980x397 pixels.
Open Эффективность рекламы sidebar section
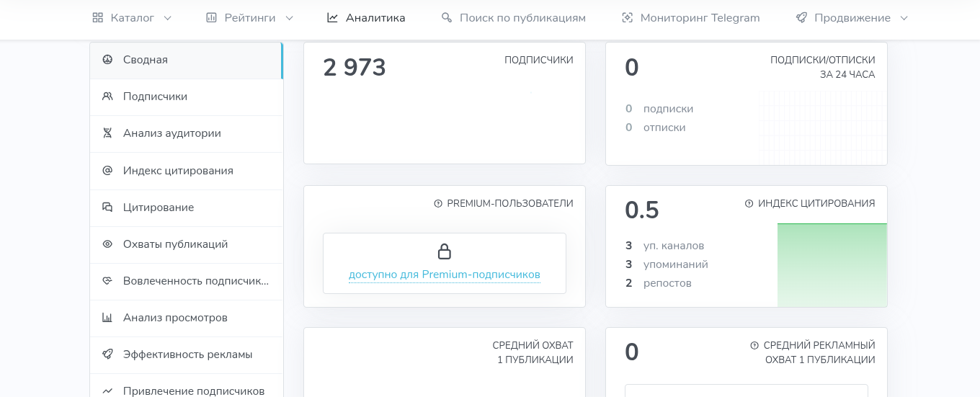(x=186, y=354)
